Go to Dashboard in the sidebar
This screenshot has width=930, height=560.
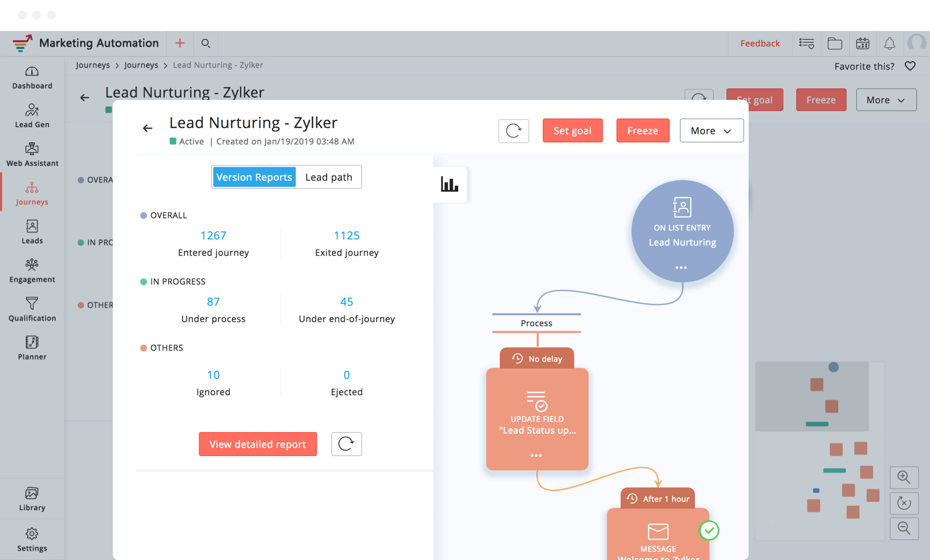tap(32, 77)
